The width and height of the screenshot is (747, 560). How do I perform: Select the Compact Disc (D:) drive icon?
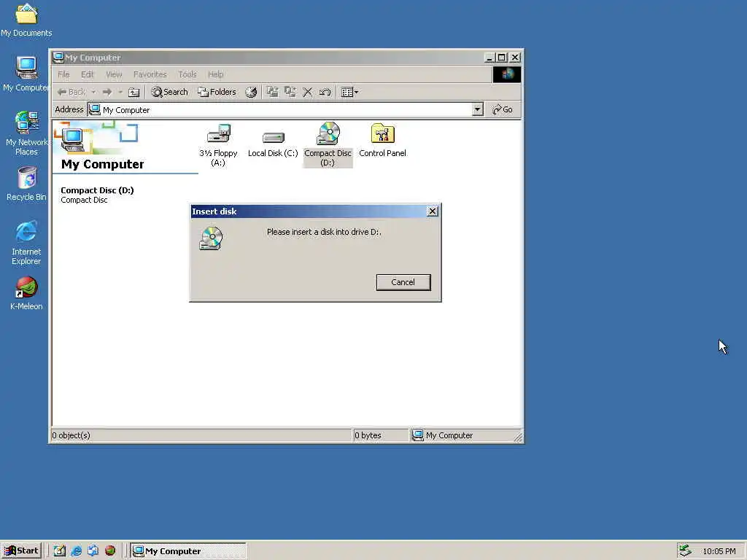pyautogui.click(x=328, y=145)
